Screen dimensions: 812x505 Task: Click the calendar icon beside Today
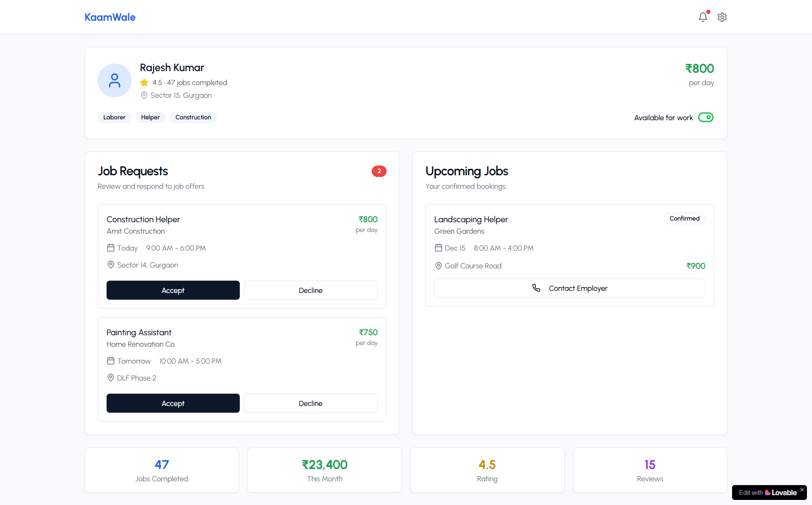(x=111, y=248)
